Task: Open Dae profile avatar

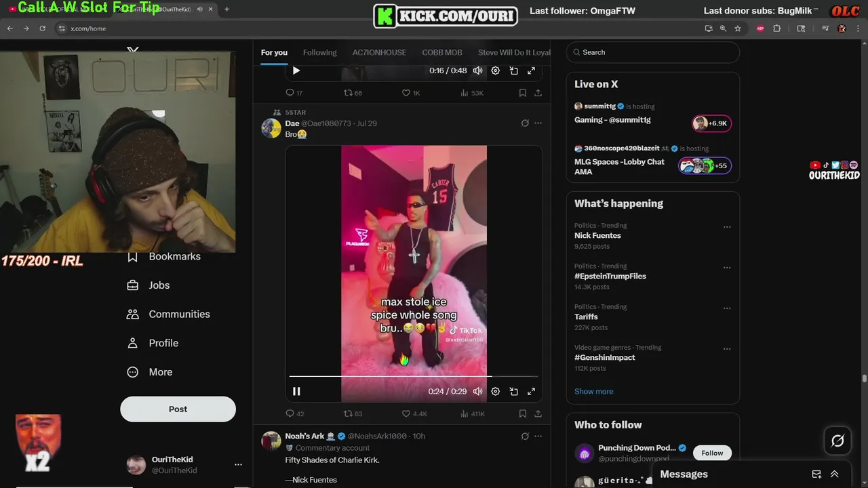Action: coord(271,128)
